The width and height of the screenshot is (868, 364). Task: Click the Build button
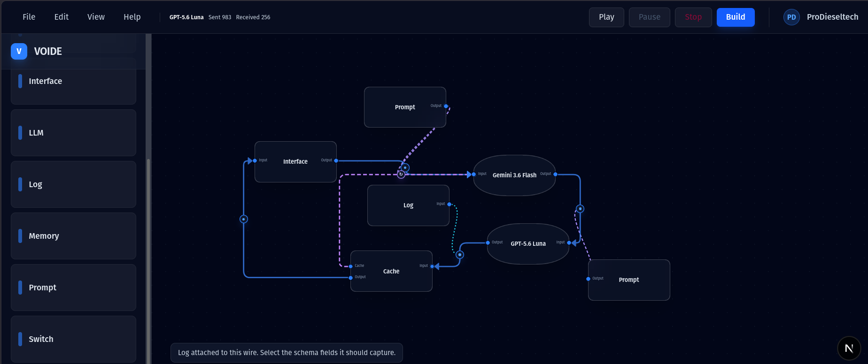pos(736,17)
